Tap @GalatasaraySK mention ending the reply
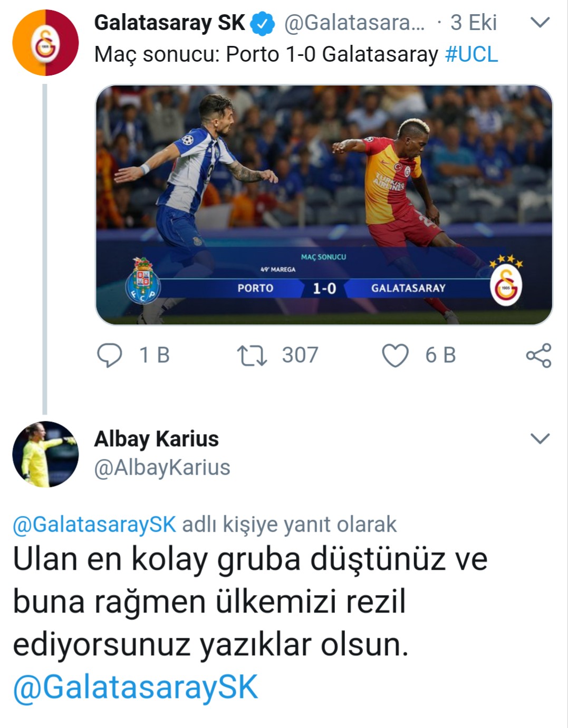This screenshot has width=568, height=728. coord(136,688)
